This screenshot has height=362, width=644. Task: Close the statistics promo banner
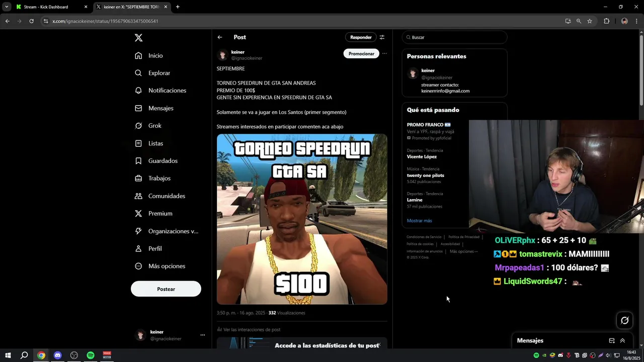coord(379,345)
